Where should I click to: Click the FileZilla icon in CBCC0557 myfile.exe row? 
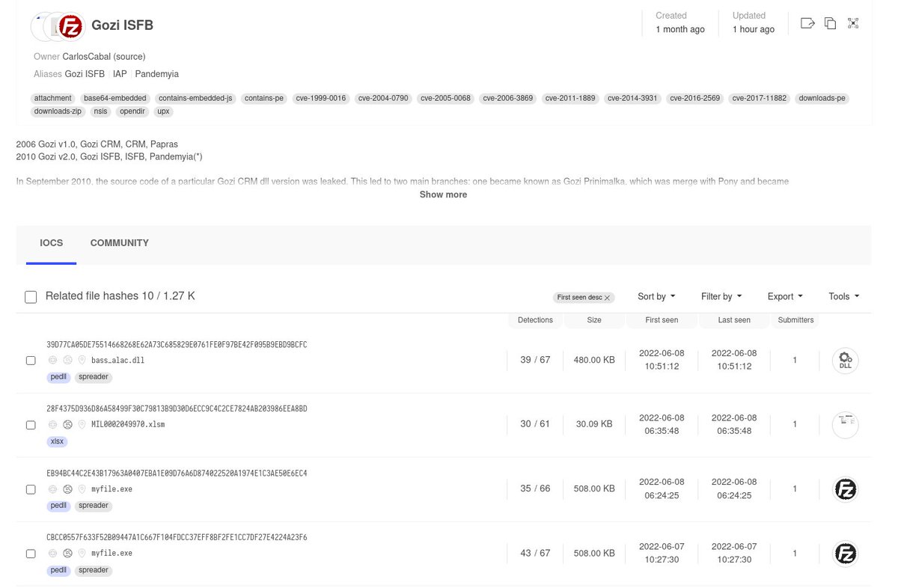pos(846,554)
